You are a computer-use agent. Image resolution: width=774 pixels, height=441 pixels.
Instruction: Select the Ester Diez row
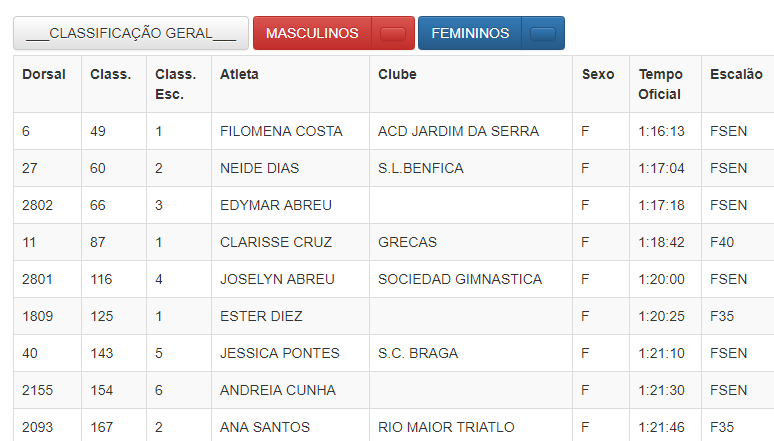click(x=393, y=316)
